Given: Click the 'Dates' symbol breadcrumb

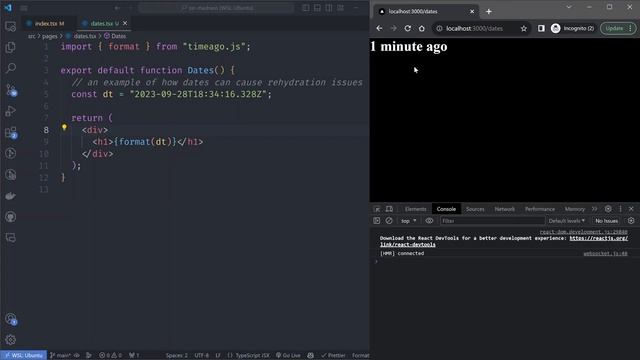Looking at the screenshot, I should coord(118,36).
